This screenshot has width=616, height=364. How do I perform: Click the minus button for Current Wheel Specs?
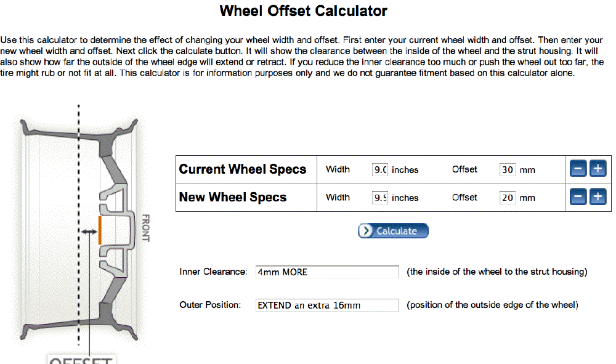(x=578, y=169)
